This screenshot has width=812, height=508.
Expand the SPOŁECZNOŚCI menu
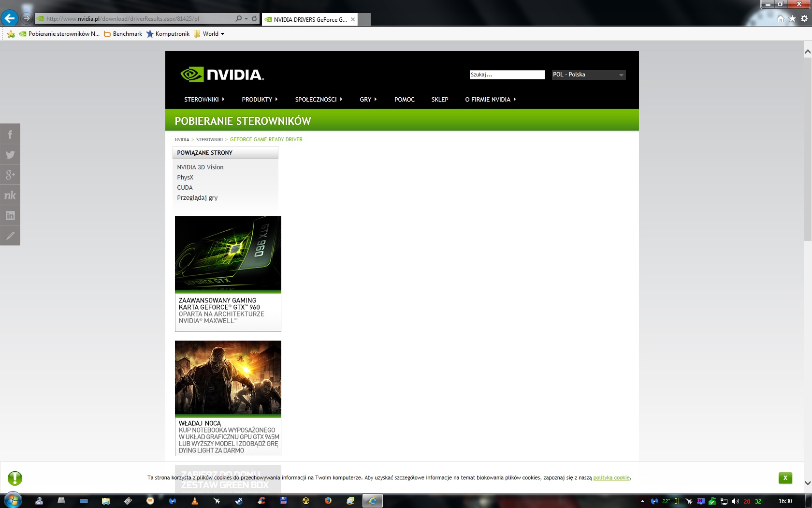[319, 99]
